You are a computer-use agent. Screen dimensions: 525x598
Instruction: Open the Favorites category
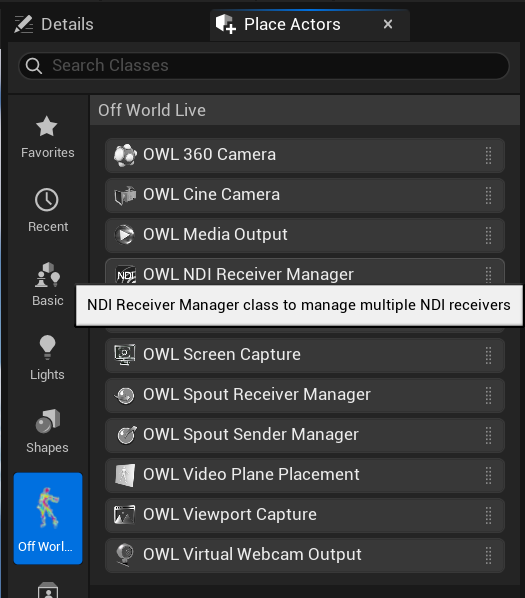point(48,137)
